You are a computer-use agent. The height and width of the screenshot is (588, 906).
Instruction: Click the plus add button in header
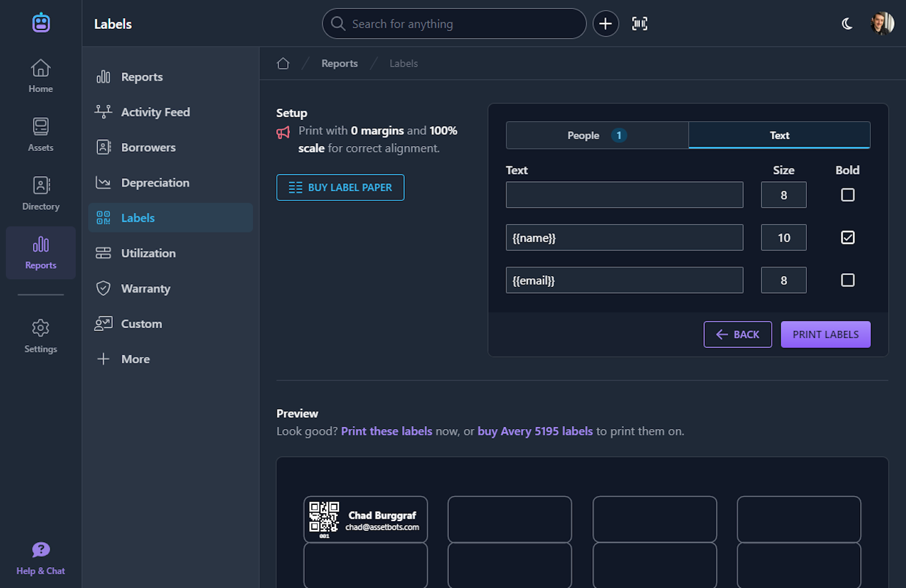point(605,24)
